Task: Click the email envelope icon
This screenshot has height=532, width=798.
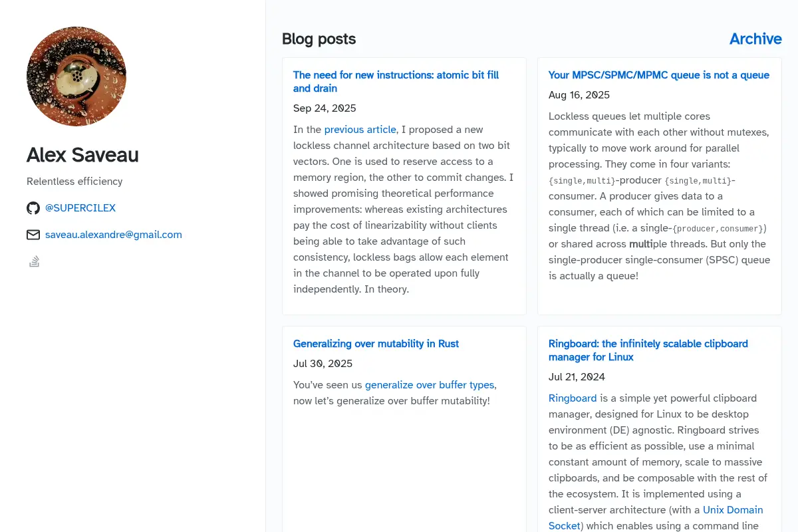Action: pos(33,235)
